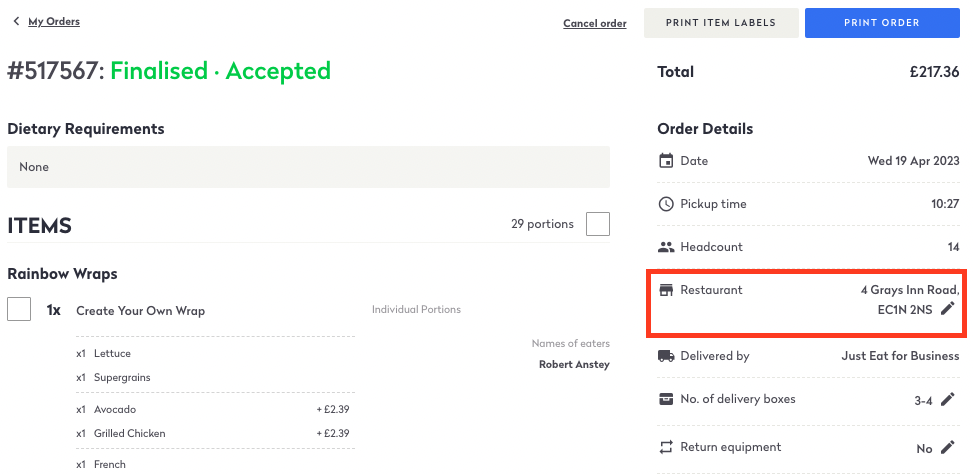Click the storefront icon next to Restaurant
The height and width of the screenshot is (474, 973).
point(666,290)
